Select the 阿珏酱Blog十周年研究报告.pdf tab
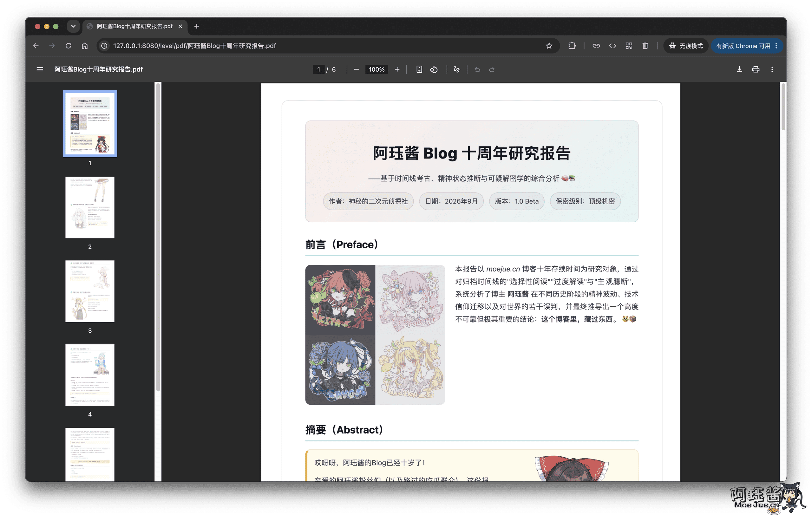The width and height of the screenshot is (812, 515). [134, 26]
